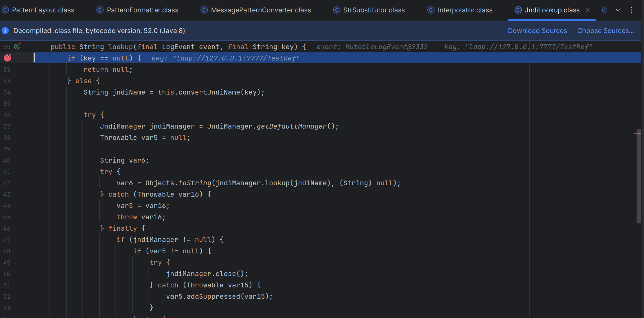Screen dimensions: 644x318
Task: Click the implements-method gutter icon on line 30
Action: 18,46
